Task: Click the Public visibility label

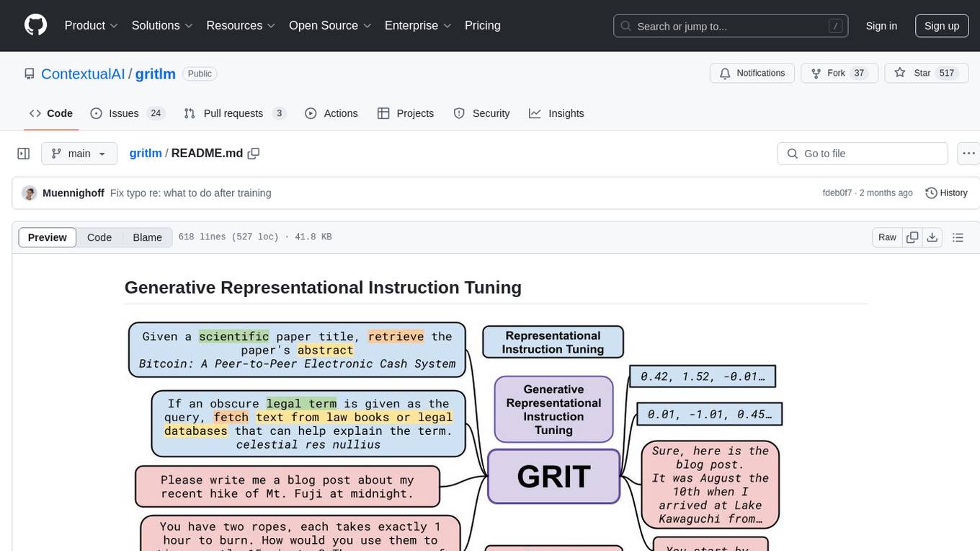Action: click(200, 74)
